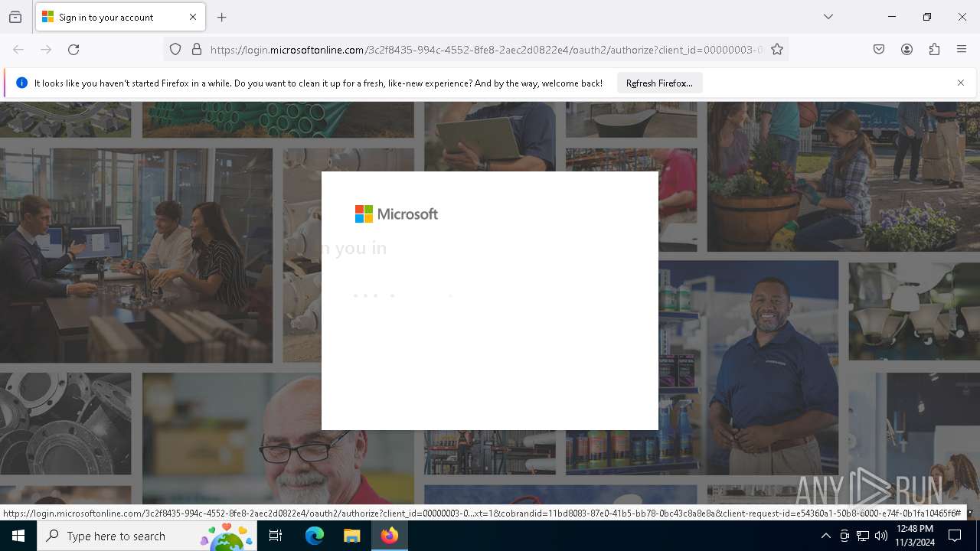Open the clock showing 12:48 PM
This screenshot has height=551, width=980.
point(915,536)
